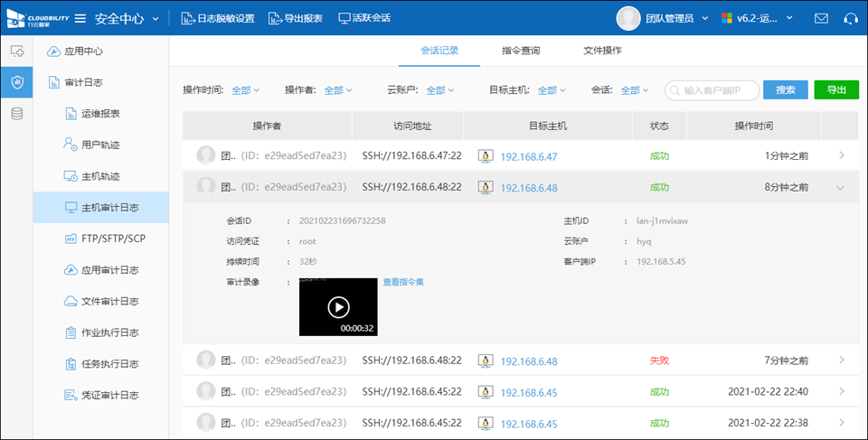Collapse the expanded 192.168.6.48 session row
This screenshot has width=868, height=440.
pos(840,187)
